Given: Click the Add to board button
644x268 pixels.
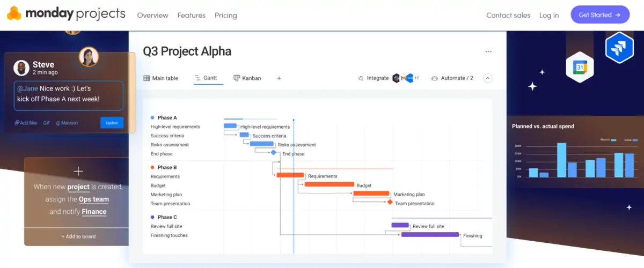Looking at the screenshot, I should click(78, 236).
